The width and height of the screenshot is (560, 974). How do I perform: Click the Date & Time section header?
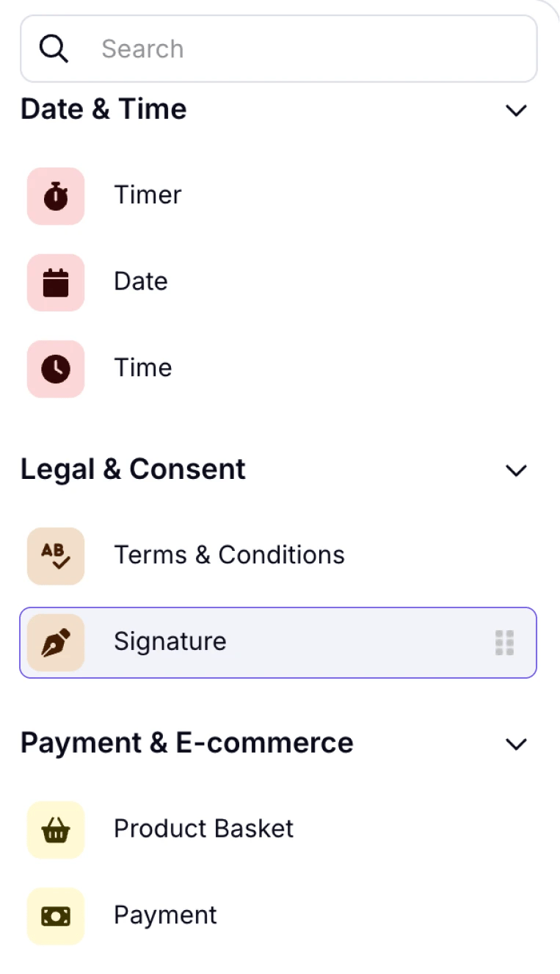[x=103, y=109]
